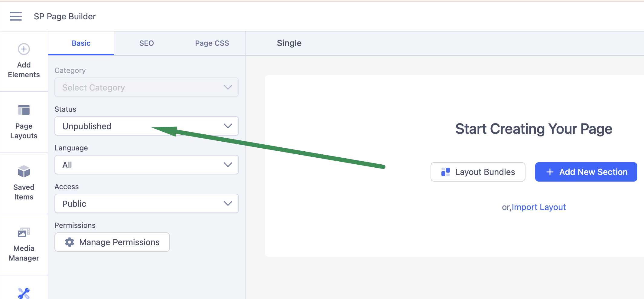Click the Add New Section button
The height and width of the screenshot is (299, 644).
(x=586, y=172)
